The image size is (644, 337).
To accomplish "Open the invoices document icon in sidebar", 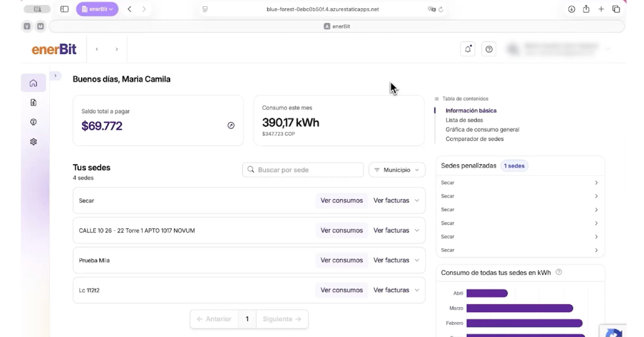I will (33, 103).
